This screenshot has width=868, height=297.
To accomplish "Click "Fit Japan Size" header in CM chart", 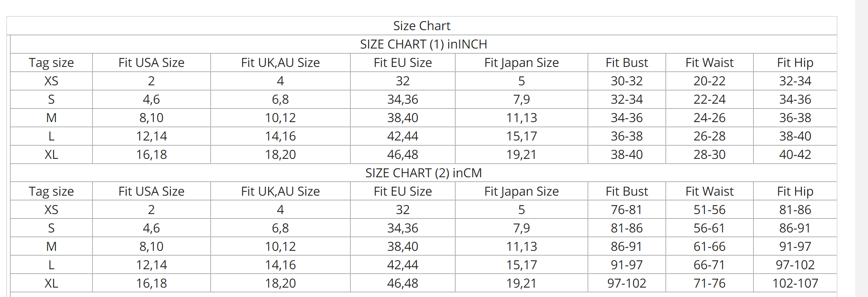I will pyautogui.click(x=521, y=191).
